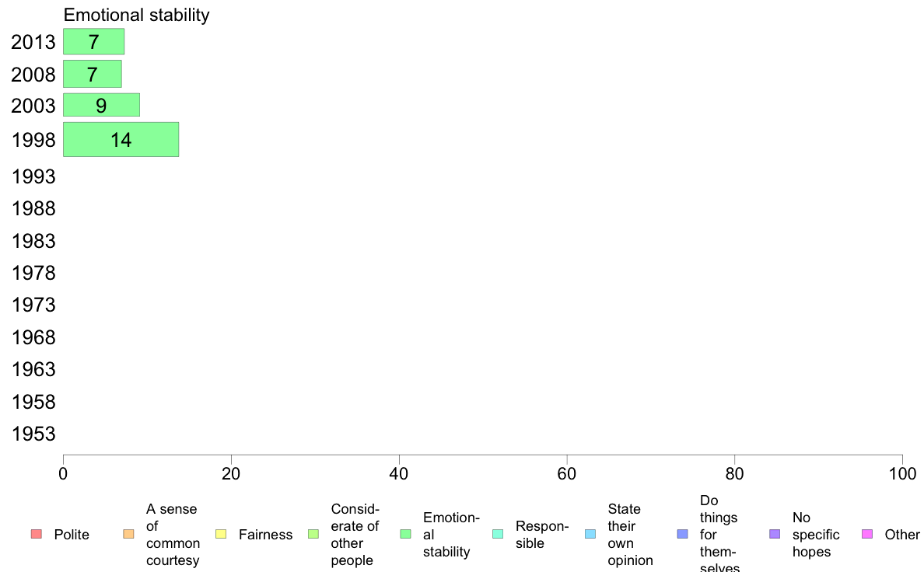Select the Polite legend label text
924x572 pixels.
pos(72,534)
